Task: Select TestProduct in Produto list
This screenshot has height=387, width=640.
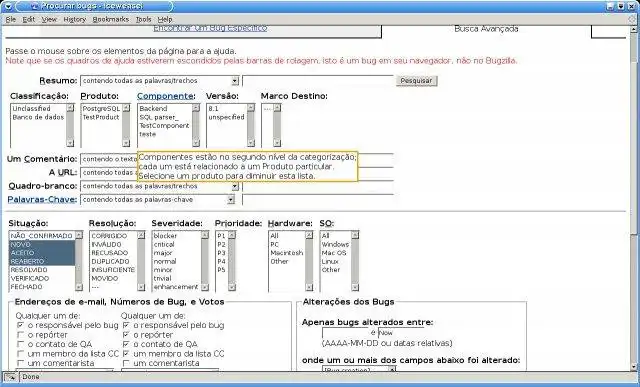Action: pyautogui.click(x=101, y=117)
